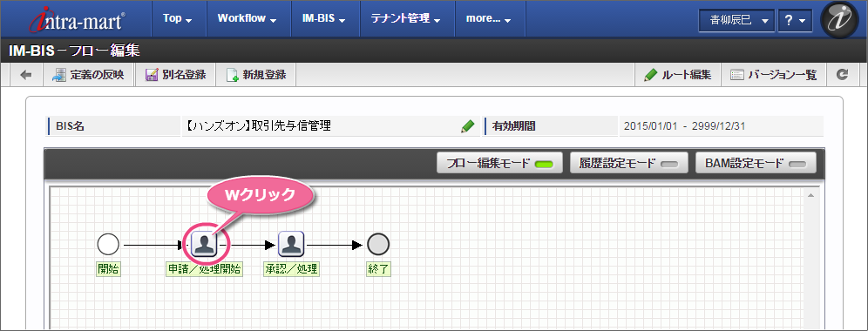This screenshot has height=331, width=868.
Task: Click 新規登録 in the toolbar
Action: 255,75
